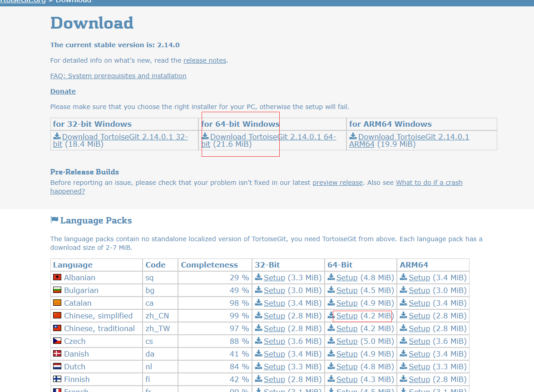Click download icon for Chinese simplified 64-Bit setup
This screenshot has height=392, width=534.
click(331, 315)
